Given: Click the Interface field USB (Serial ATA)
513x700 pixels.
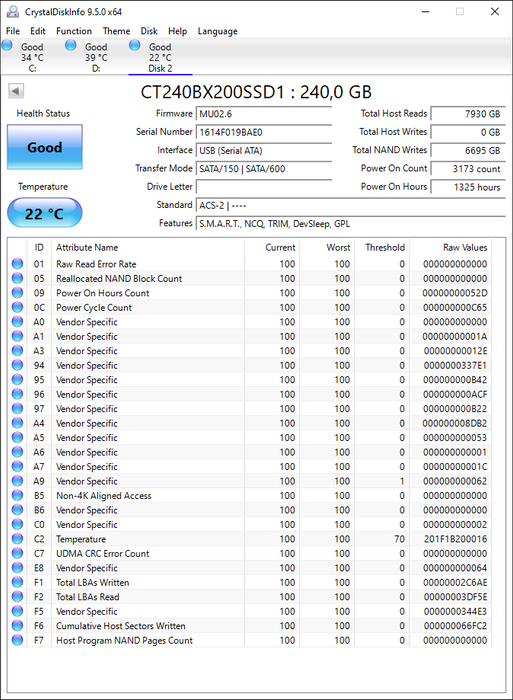Looking at the screenshot, I should tap(263, 150).
